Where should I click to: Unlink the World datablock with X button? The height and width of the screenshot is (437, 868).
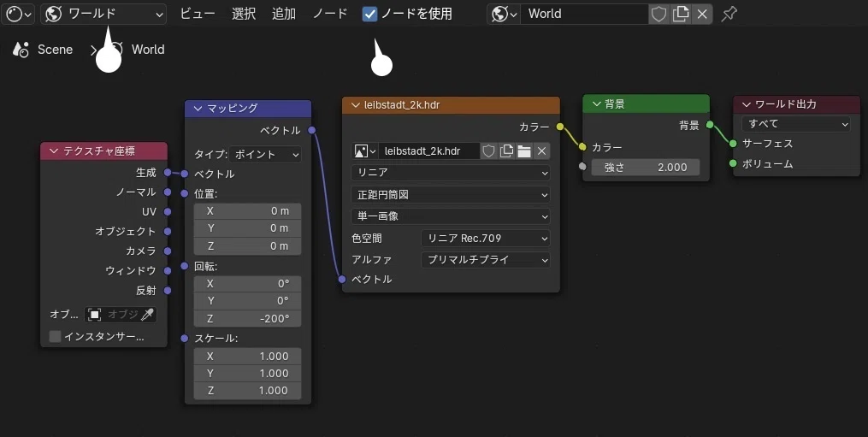tap(702, 14)
